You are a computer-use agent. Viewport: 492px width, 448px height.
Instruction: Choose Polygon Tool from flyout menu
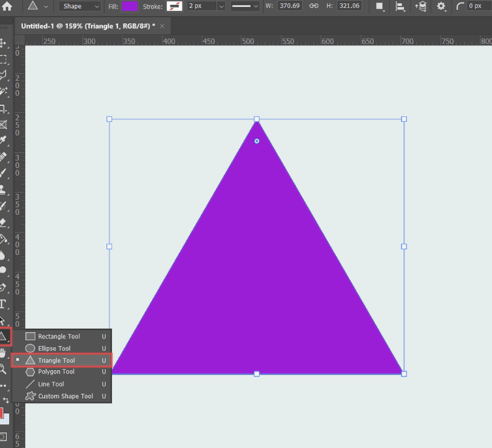pos(56,372)
